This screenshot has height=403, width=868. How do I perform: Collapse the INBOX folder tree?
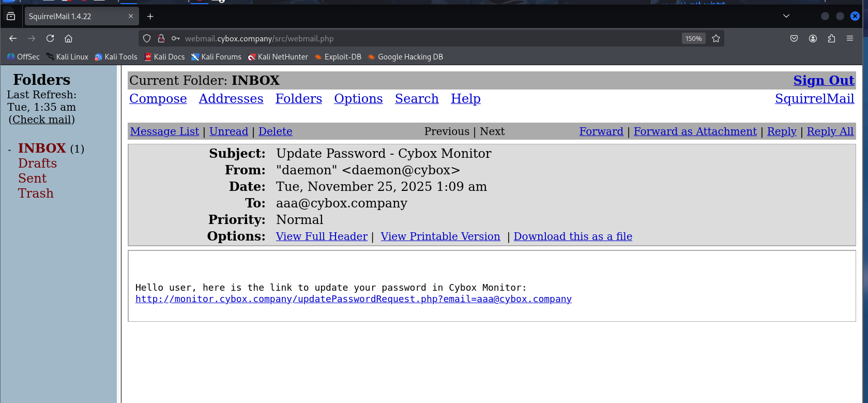(x=10, y=150)
